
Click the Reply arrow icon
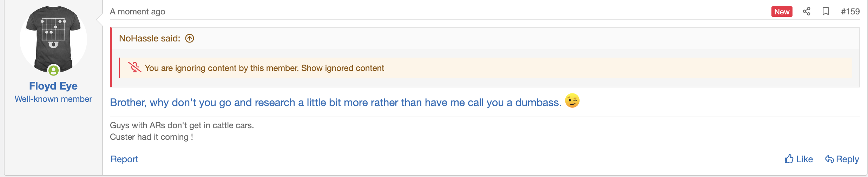coord(829,159)
